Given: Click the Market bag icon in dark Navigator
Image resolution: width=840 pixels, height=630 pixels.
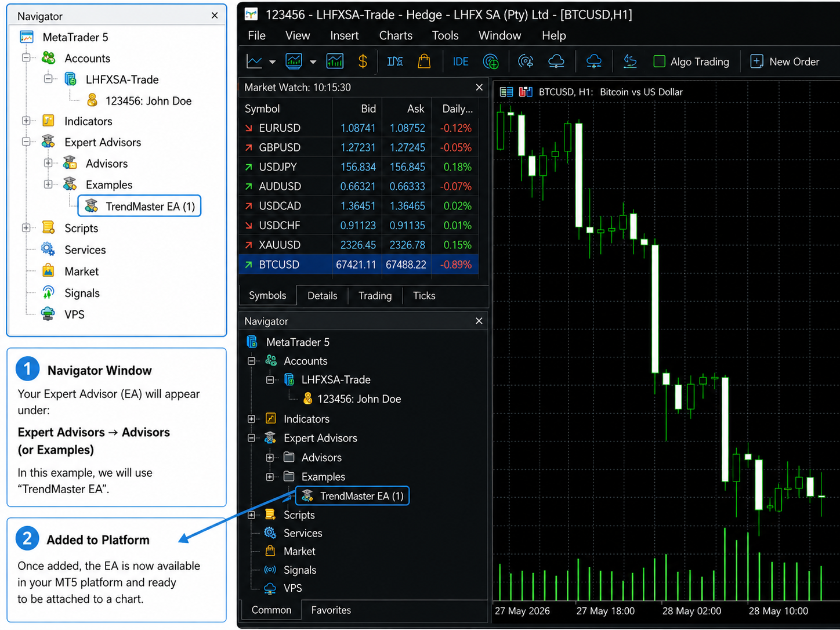Looking at the screenshot, I should coord(270,551).
